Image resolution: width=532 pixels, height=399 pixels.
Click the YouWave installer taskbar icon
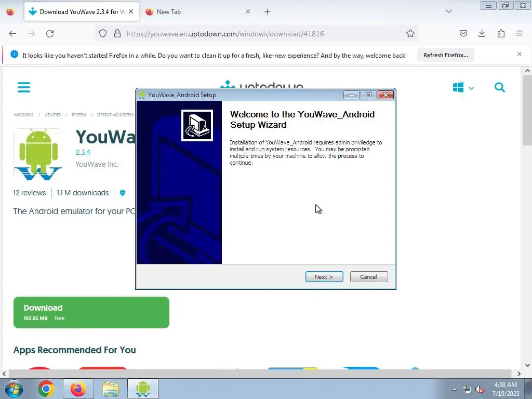click(x=143, y=389)
